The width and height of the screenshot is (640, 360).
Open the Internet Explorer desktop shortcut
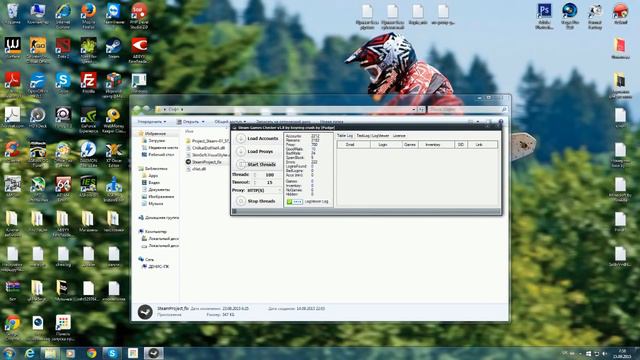pos(63,16)
